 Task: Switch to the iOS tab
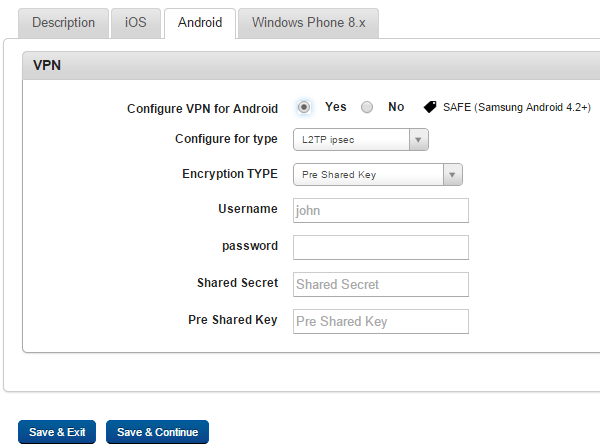coord(135,23)
